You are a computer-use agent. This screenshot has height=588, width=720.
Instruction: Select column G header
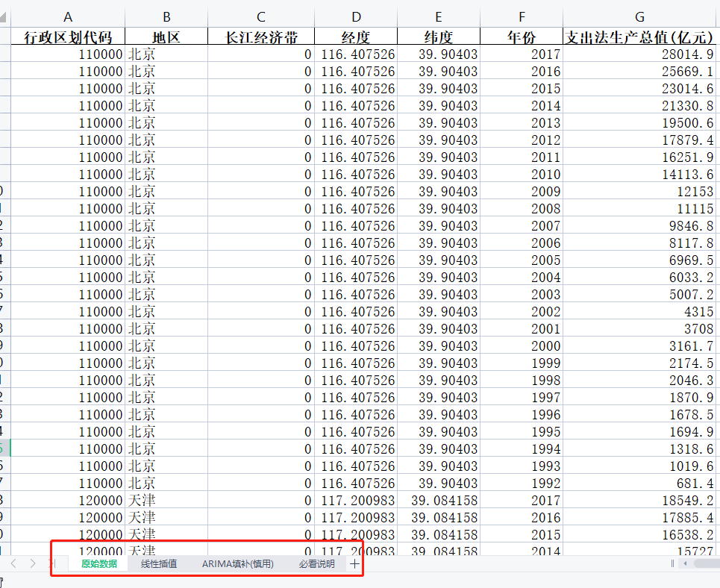[639, 17]
